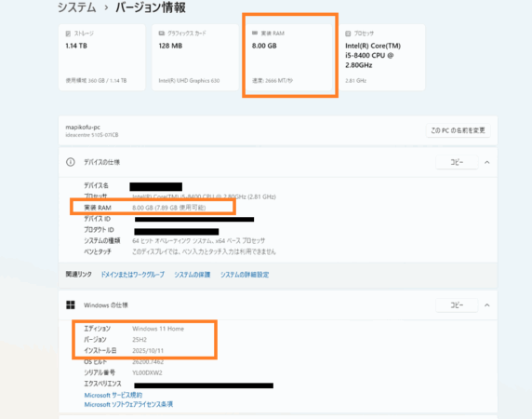This screenshot has width=532, height=419.
Task: Click the システムの種類 label
Action: tap(102, 241)
